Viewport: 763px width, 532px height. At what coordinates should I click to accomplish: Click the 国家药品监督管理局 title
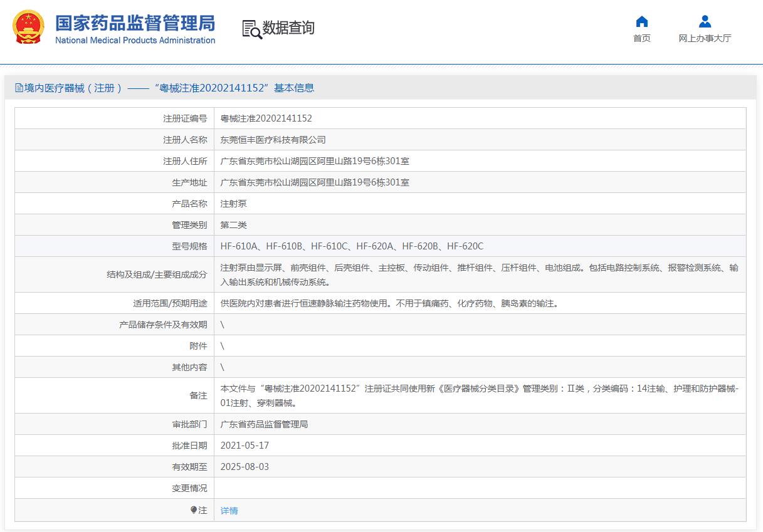[135, 23]
